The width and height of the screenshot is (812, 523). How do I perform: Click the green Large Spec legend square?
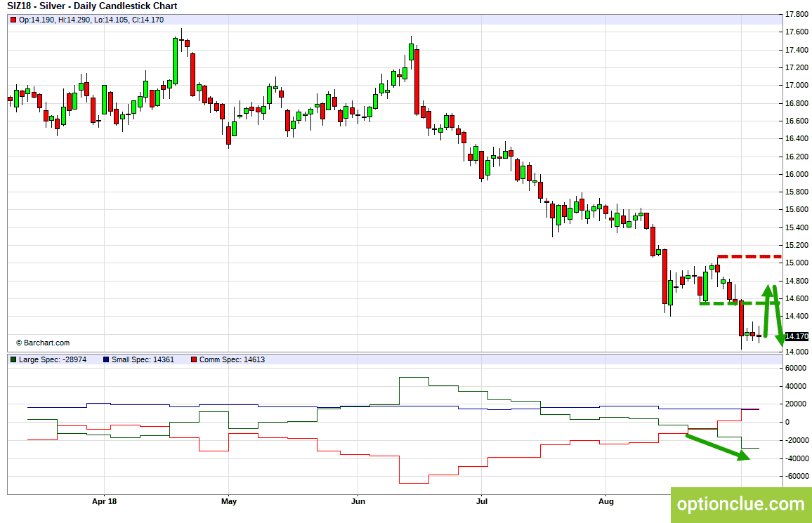[x=13, y=359]
